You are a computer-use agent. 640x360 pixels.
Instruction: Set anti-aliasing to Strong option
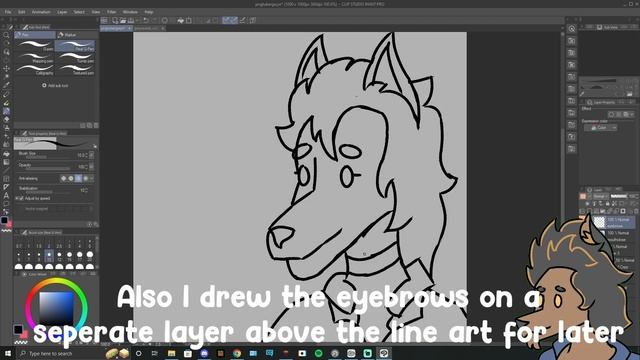coord(86,178)
